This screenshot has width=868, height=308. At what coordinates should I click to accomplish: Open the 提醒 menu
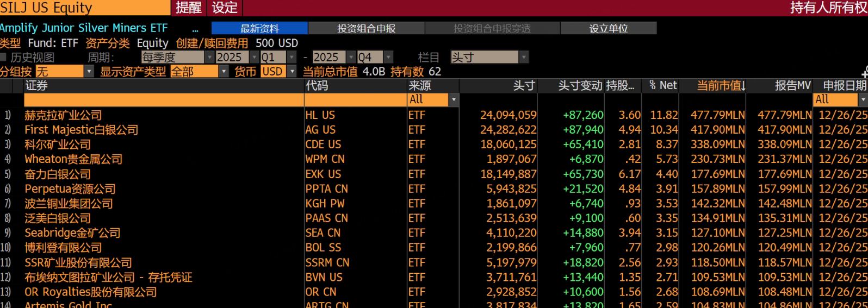189,8
